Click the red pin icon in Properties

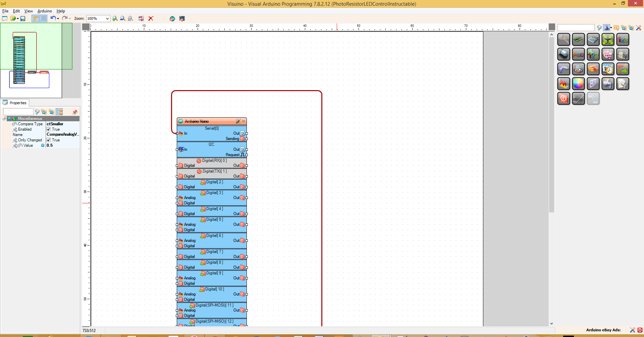click(75, 112)
